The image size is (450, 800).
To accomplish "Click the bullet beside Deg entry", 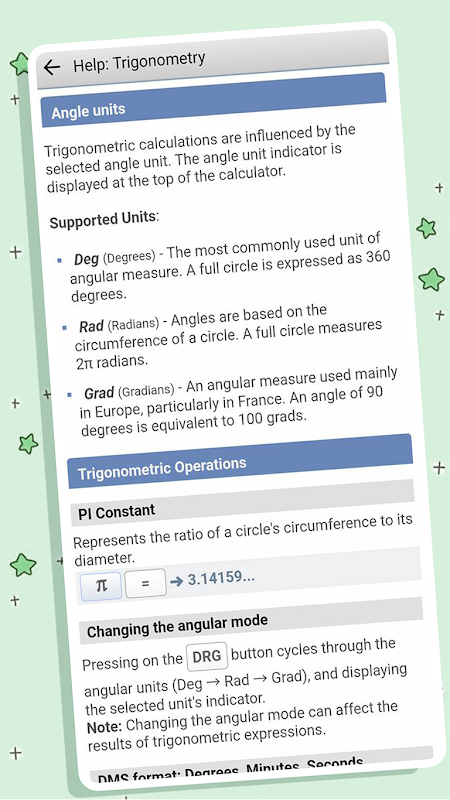I will coord(60,260).
